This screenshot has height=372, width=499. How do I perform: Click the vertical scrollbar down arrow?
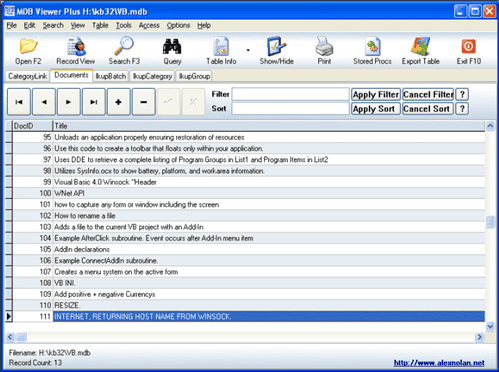coord(490,326)
